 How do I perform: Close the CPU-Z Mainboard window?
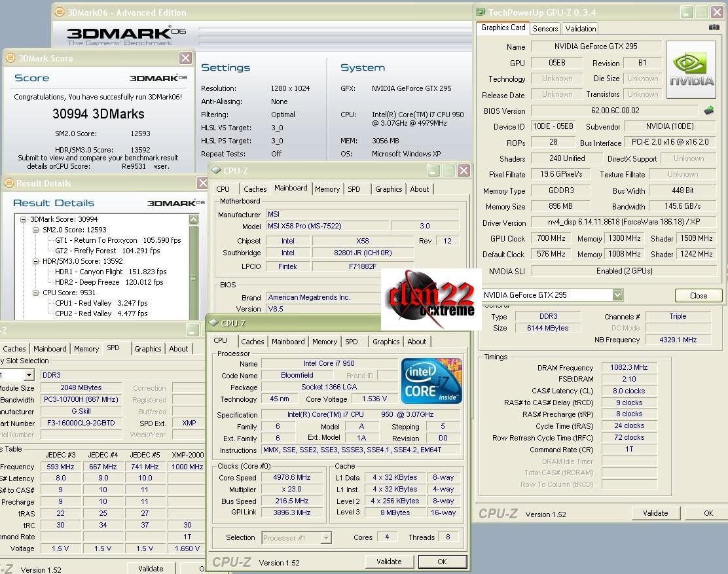(x=464, y=170)
